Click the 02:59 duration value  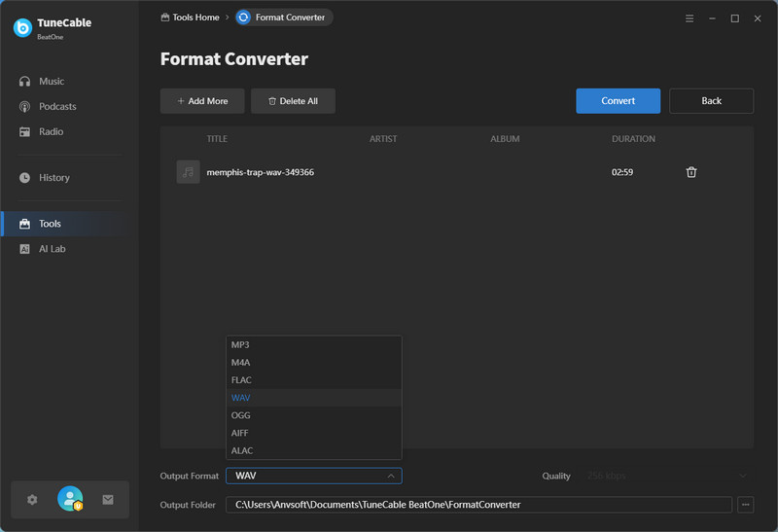click(x=622, y=172)
